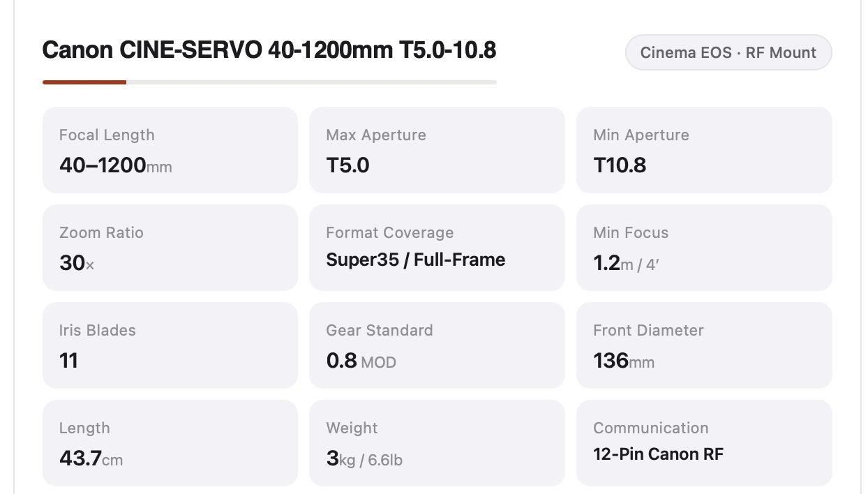This screenshot has width=868, height=494.
Task: Select the Max Aperture T5.0 card
Action: coord(436,149)
